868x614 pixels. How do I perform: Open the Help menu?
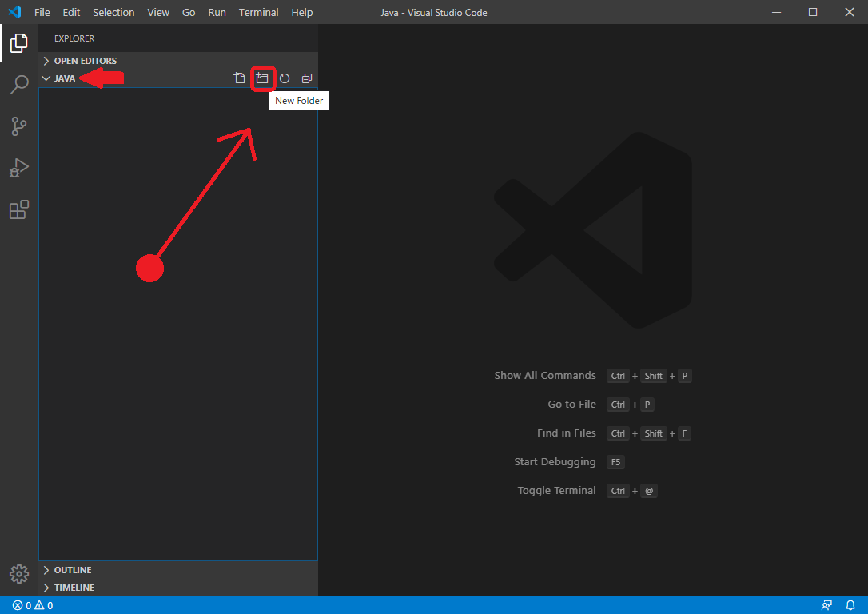(301, 12)
